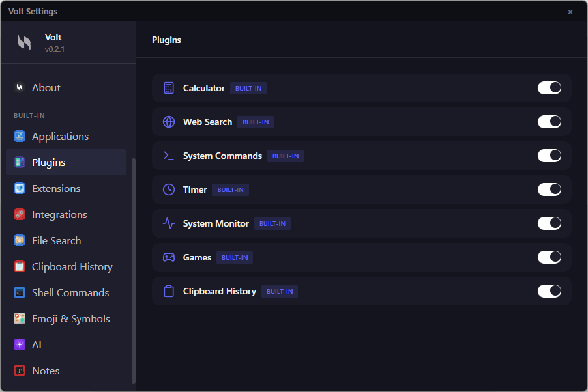This screenshot has width=588, height=392.
Task: Toggle the System Monitor plugin off
Action: point(550,223)
